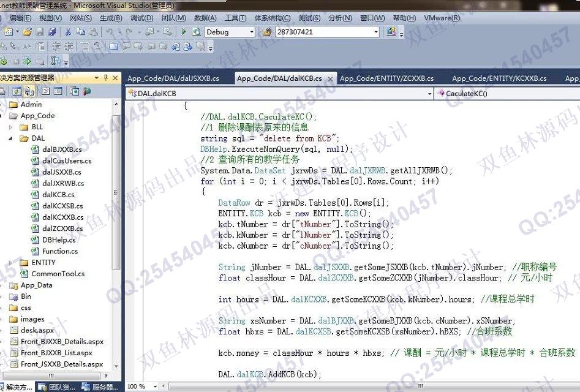The width and height of the screenshot is (580, 392).
Task: Open the 287307421 find combo box dropdown
Action: (x=376, y=32)
